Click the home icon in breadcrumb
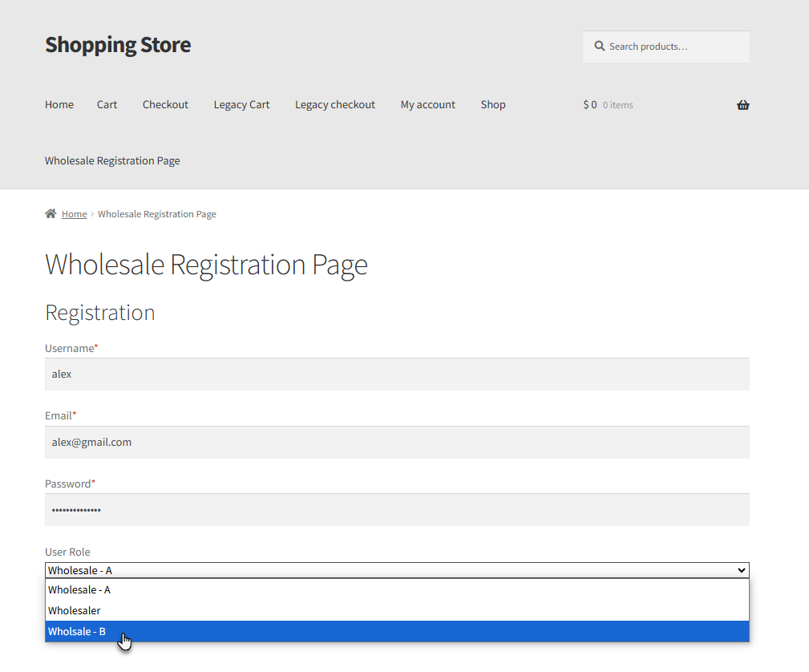 pos(51,213)
